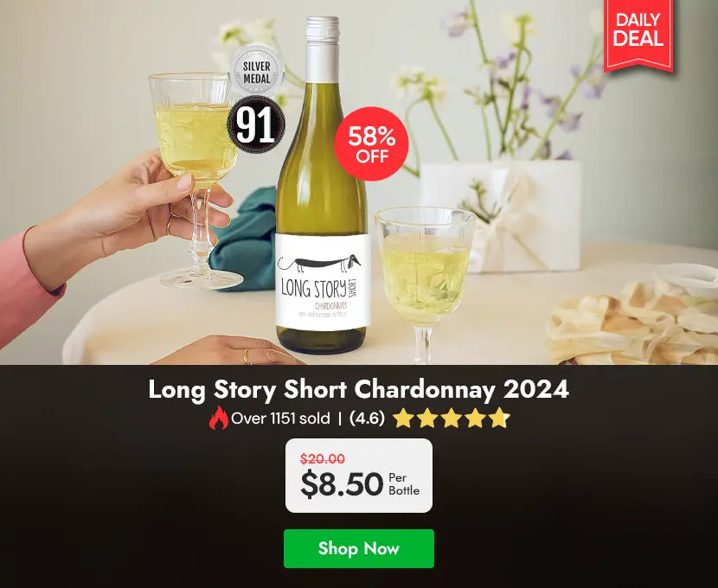Click the wine glass held in hand
The image size is (718, 588).
click(x=196, y=180)
